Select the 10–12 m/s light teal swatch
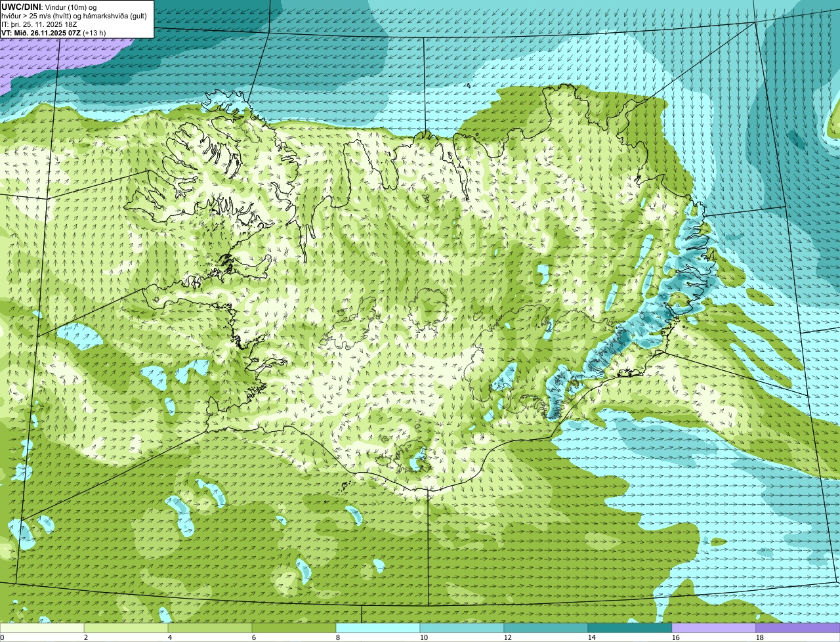The width and height of the screenshot is (840, 642). pos(462,628)
